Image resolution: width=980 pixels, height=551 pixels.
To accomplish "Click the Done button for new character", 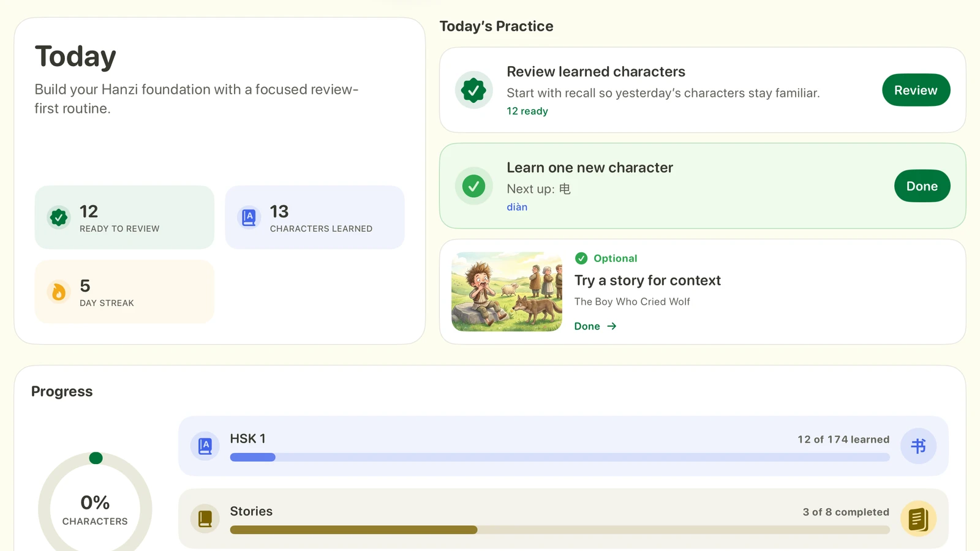I will tap(922, 186).
